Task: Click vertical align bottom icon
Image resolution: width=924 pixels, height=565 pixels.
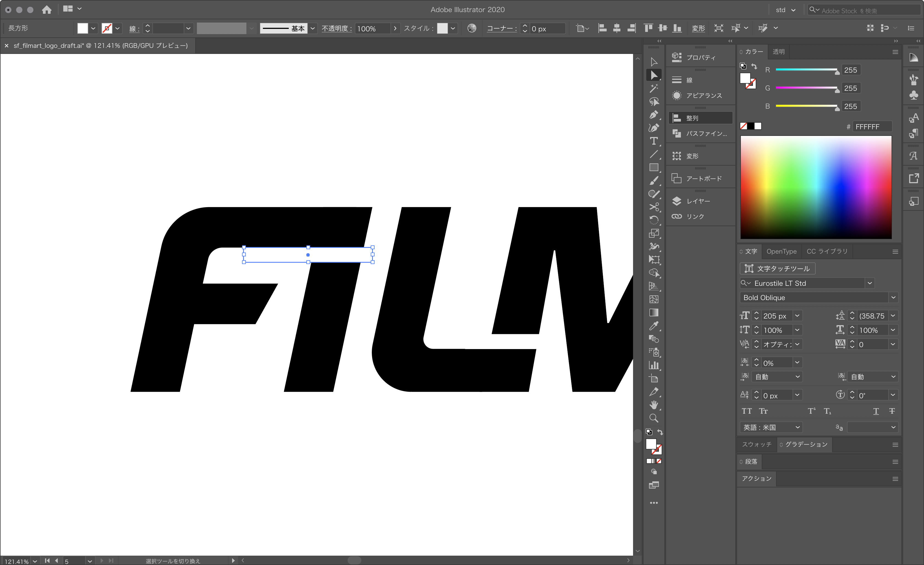Action: pyautogui.click(x=677, y=28)
